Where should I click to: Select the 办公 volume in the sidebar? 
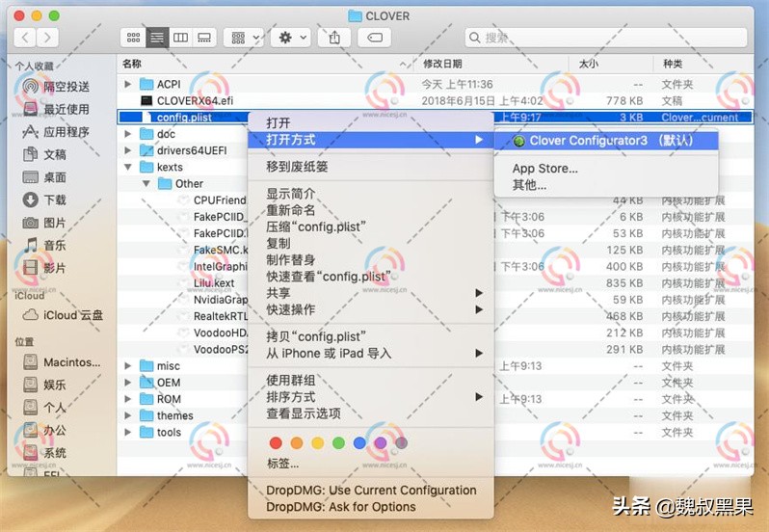pos(45,430)
